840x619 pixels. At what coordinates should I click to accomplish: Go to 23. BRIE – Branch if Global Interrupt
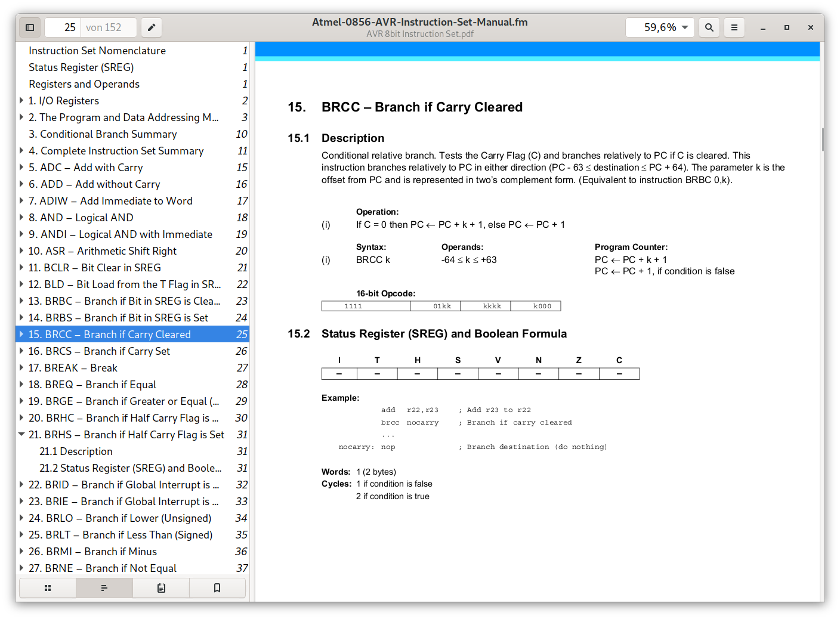(132, 502)
